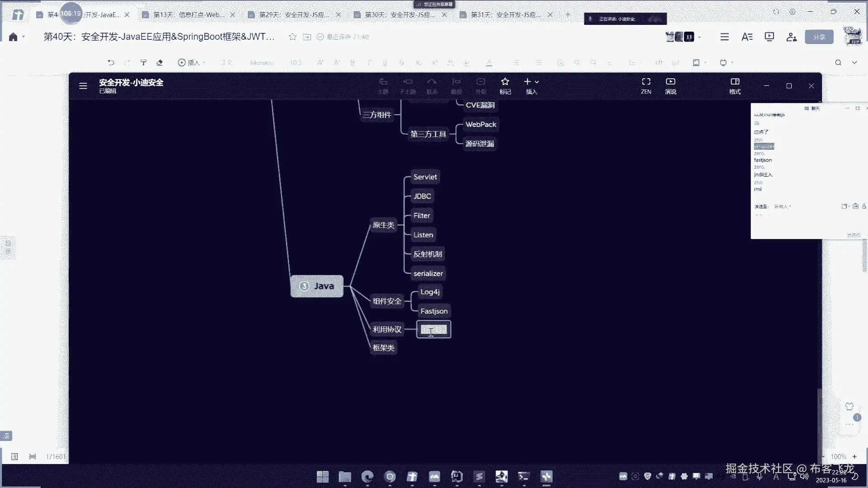Screen dimensions: 868x488
Task: Click the eraser clear-format icon
Action: (160, 62)
